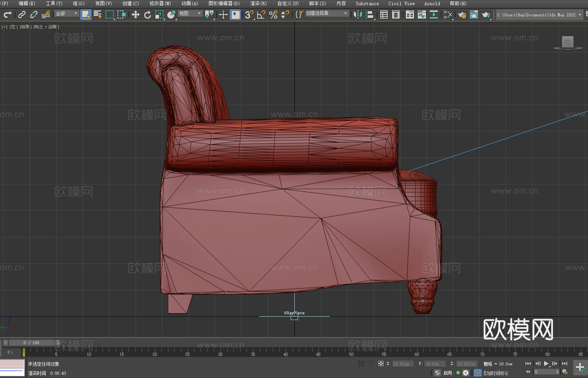This screenshot has height=378, width=588.
Task: Click Bind to Space Warp icon
Action: (46, 14)
